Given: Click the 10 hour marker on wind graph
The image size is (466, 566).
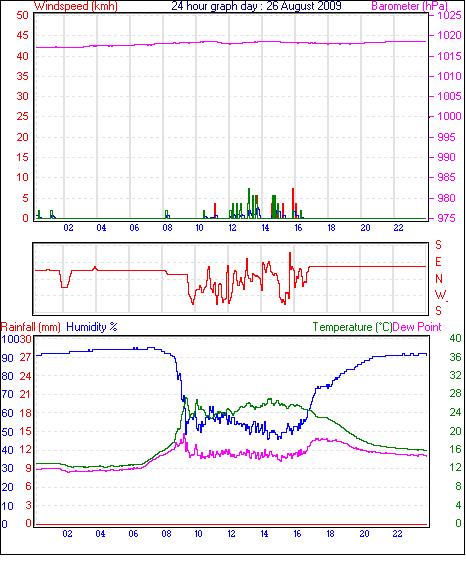Looking at the screenshot, I should [200, 228].
